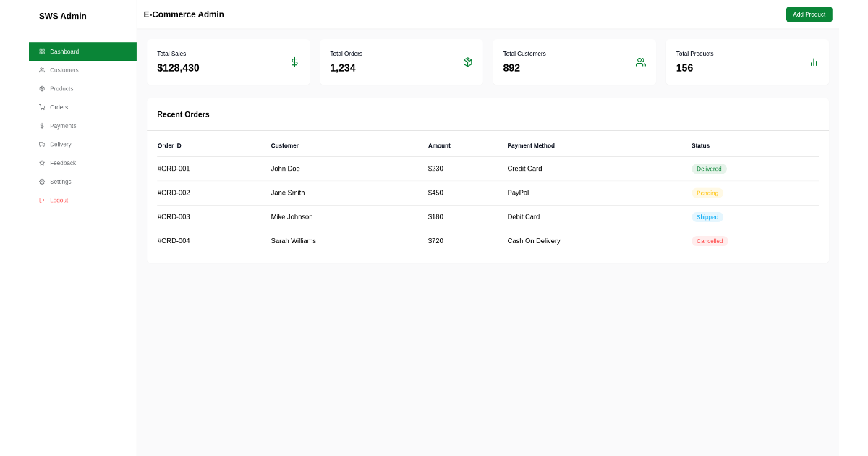Click the Pending badge on Jane Smith's order

(x=707, y=193)
